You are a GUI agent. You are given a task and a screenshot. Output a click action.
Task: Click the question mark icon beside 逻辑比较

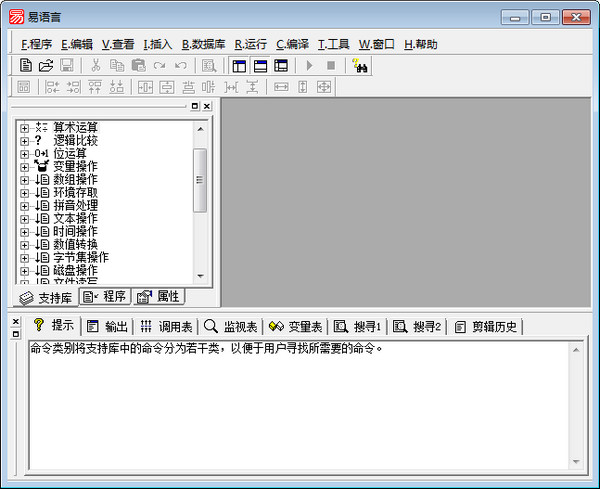pyautogui.click(x=38, y=140)
